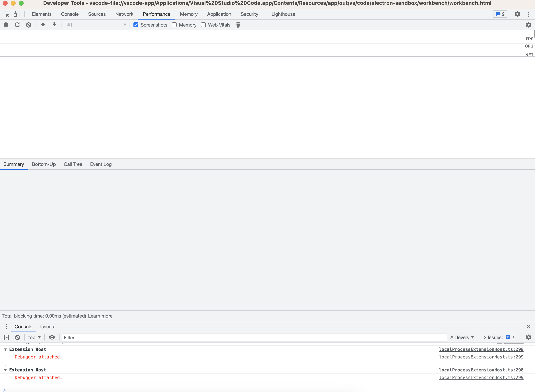Viewport: 535px width, 392px height.
Task: Open the Learn more link
Action: point(100,316)
